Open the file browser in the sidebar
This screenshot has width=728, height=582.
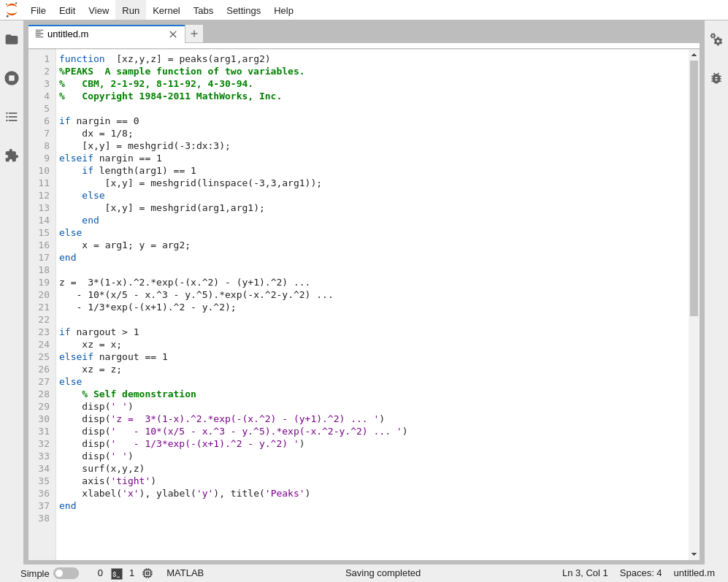[x=12, y=39]
